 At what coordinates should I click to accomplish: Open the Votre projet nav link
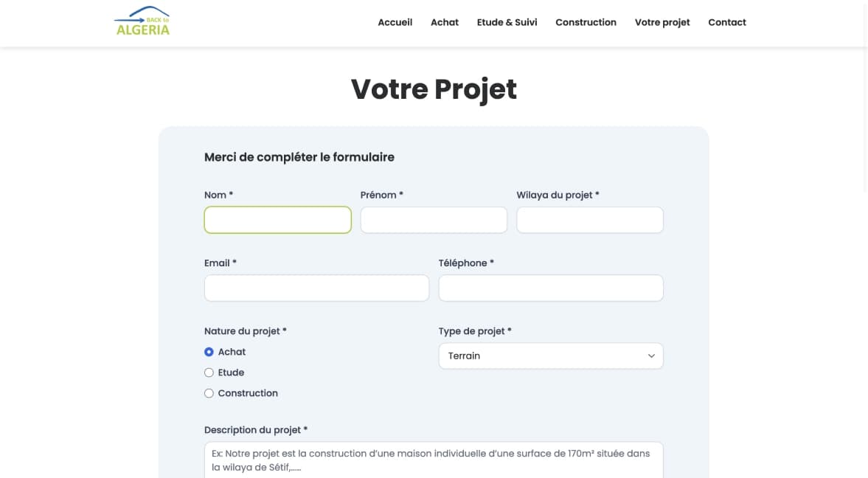coord(662,22)
